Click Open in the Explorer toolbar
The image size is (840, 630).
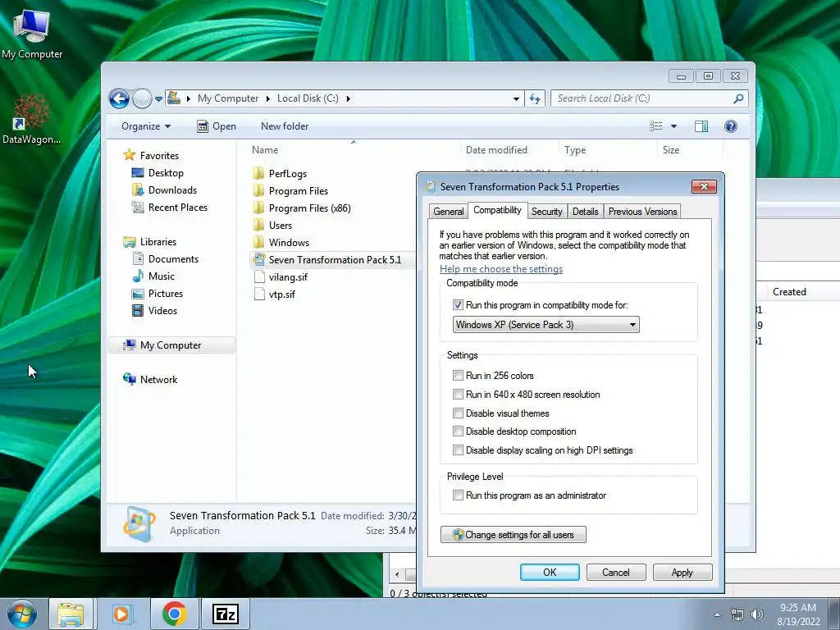point(217,126)
